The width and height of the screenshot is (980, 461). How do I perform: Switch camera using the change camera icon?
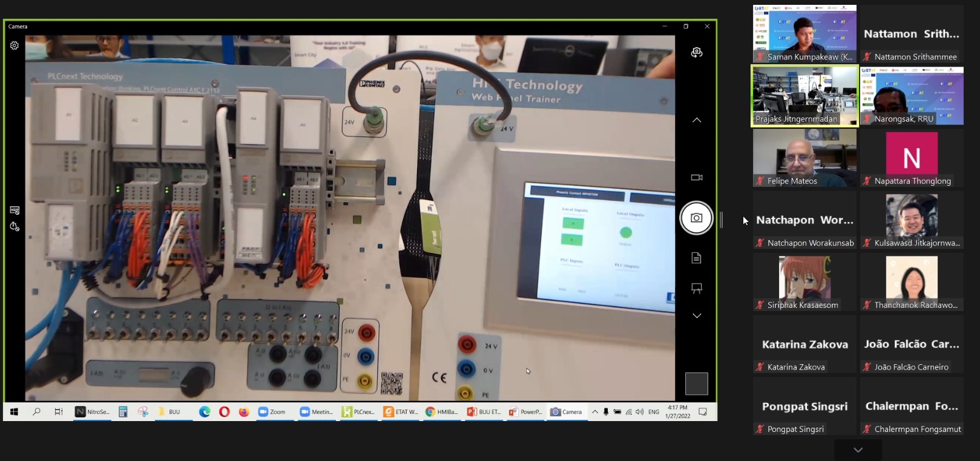point(697,53)
